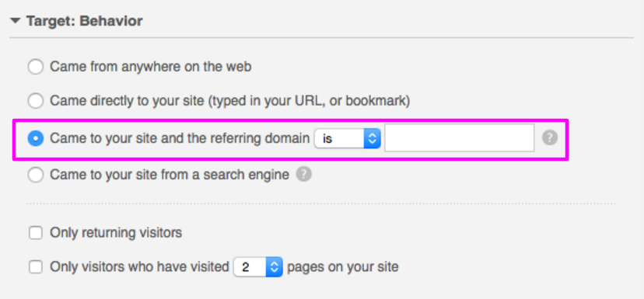Tick the visitors who have visited pages checkbox
Screen dimensions: 644x299
pyautogui.click(x=36, y=267)
